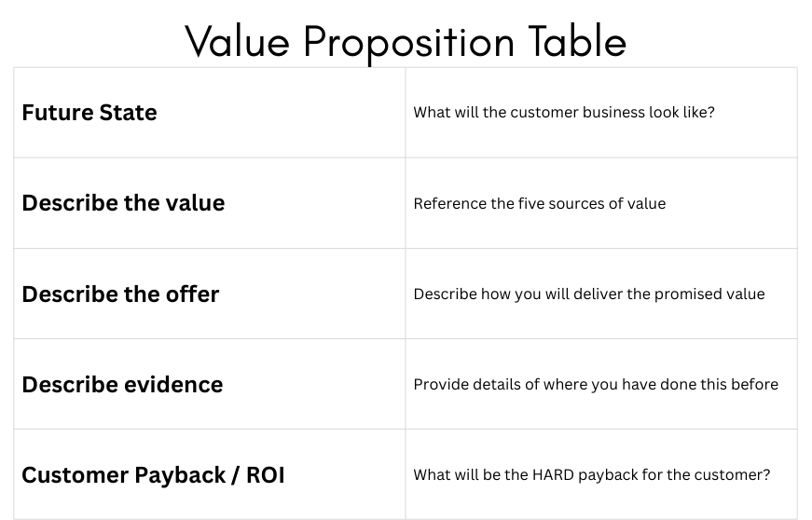Select the 'Describe the value' heading
The height and width of the screenshot is (520, 812).
123,203
